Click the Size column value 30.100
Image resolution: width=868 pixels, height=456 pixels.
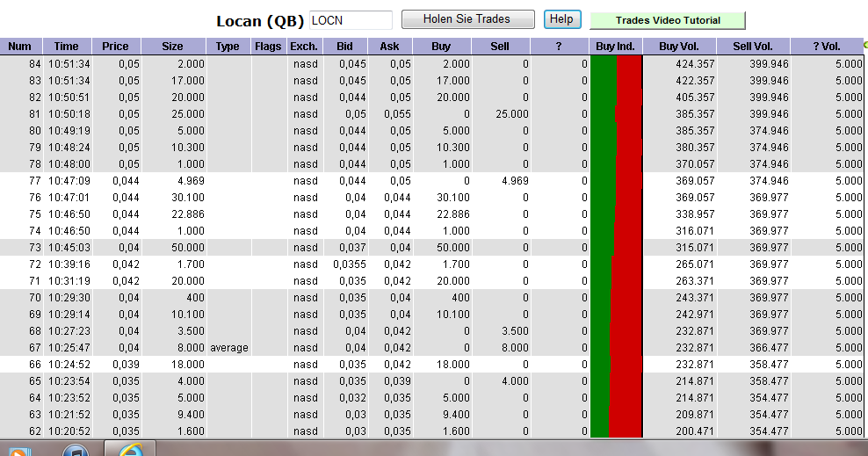188,198
